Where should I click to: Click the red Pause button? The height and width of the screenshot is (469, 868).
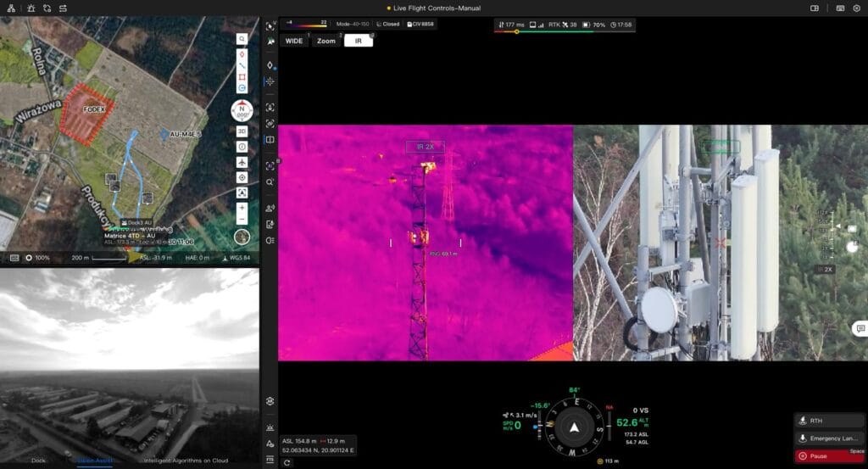pyautogui.click(x=829, y=455)
